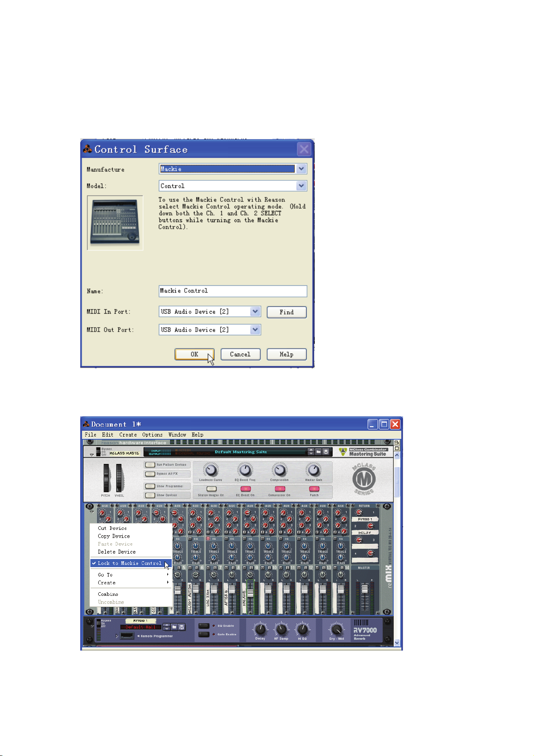This screenshot has width=534, height=756.
Task: Toggle RV7000 Gate Enable button
Action: click(204, 634)
